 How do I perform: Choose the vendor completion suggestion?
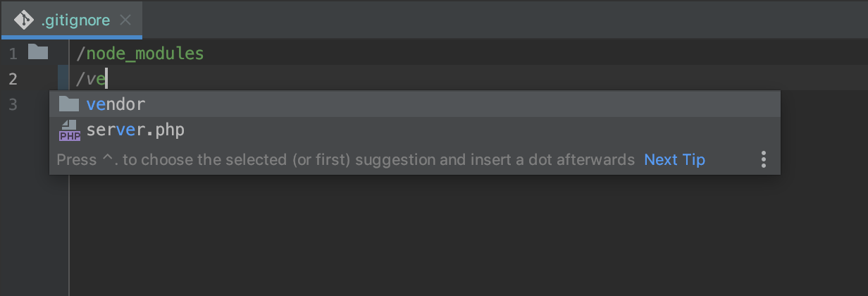coord(415,104)
